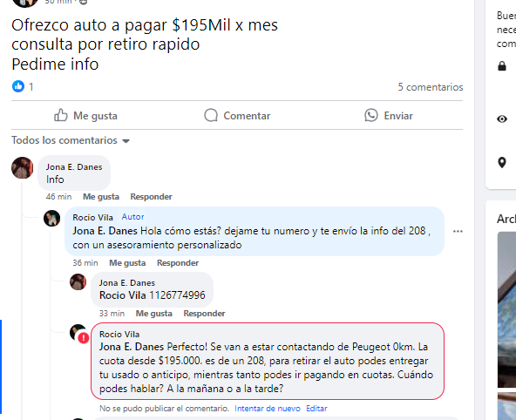The height and width of the screenshot is (420, 516).
Task: Click the Comentar speech bubble icon
Action: pyautogui.click(x=211, y=115)
